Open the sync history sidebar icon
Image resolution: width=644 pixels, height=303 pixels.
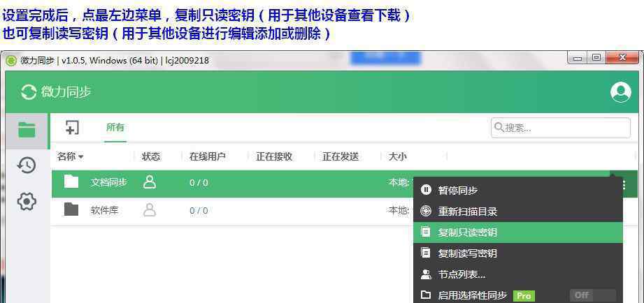pos(27,165)
